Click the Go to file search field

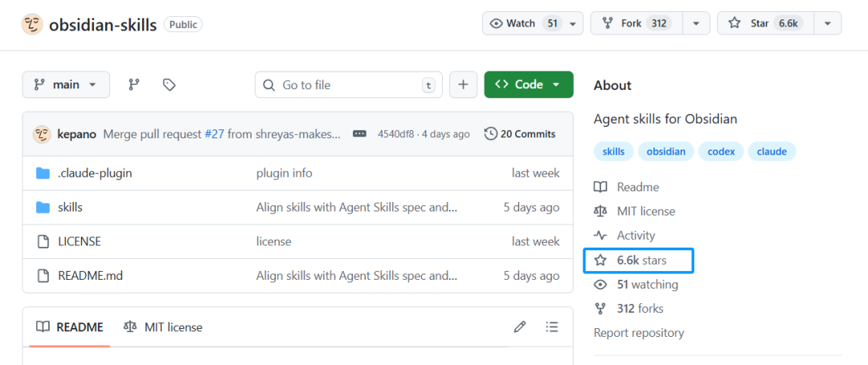click(350, 84)
